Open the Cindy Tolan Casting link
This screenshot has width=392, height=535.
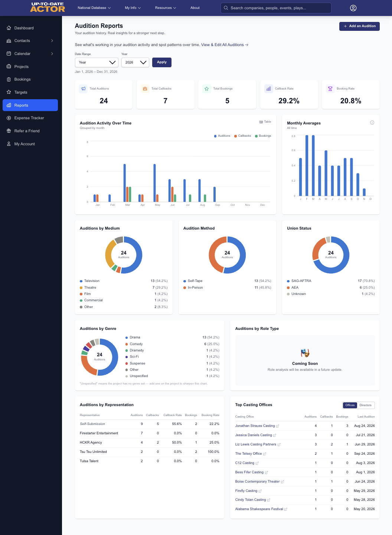(x=251, y=500)
